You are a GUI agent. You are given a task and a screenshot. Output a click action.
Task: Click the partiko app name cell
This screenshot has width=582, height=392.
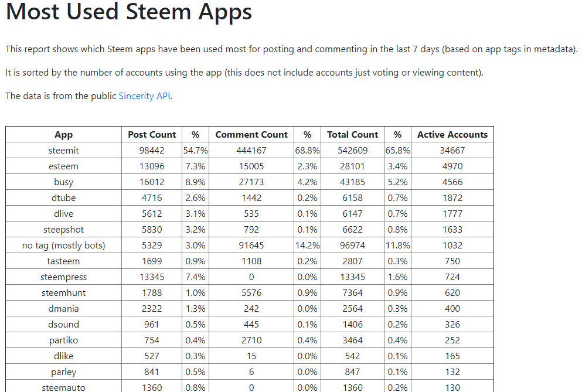[63, 340]
